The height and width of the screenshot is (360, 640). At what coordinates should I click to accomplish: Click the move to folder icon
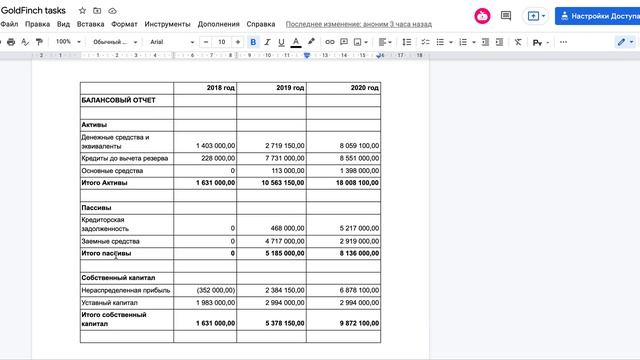97,11
